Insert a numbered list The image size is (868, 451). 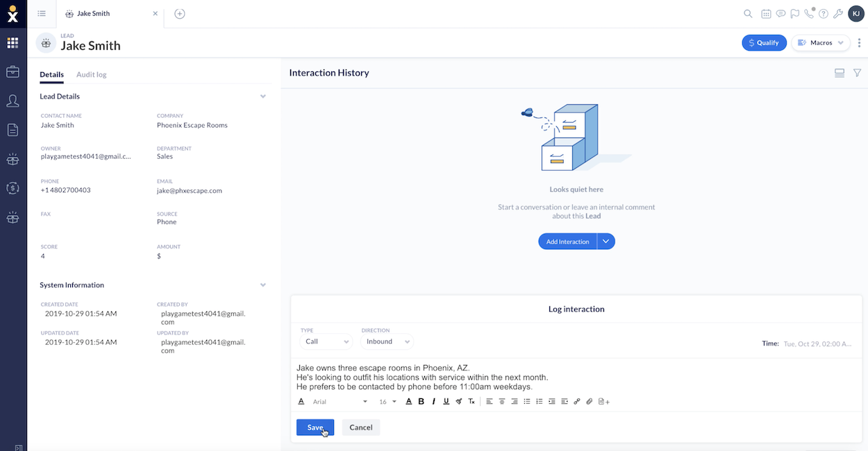pyautogui.click(x=540, y=402)
